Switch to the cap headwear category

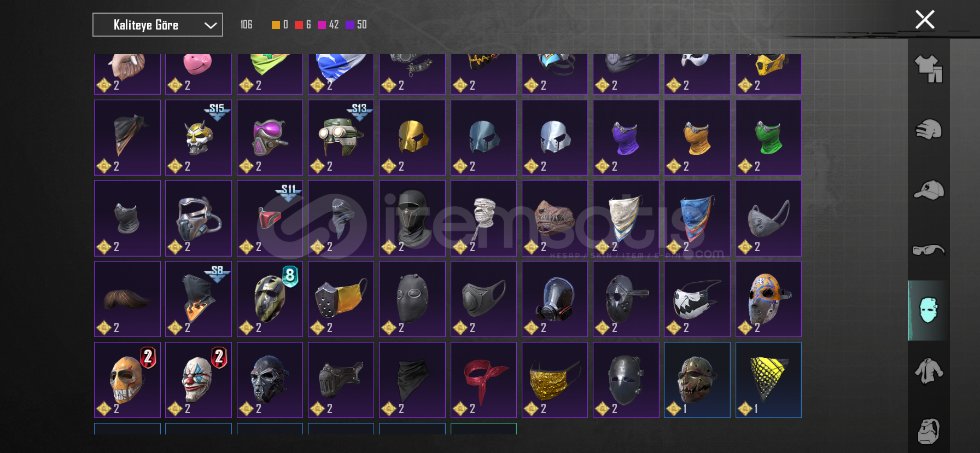[x=929, y=190]
